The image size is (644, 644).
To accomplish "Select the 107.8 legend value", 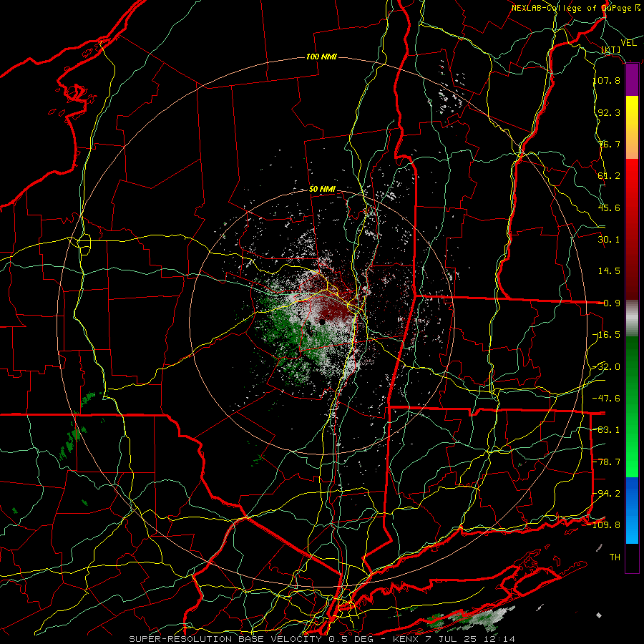I will [607, 80].
